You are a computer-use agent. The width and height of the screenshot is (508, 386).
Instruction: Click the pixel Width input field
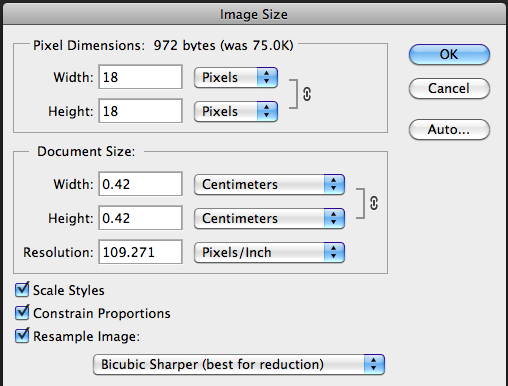pos(140,77)
